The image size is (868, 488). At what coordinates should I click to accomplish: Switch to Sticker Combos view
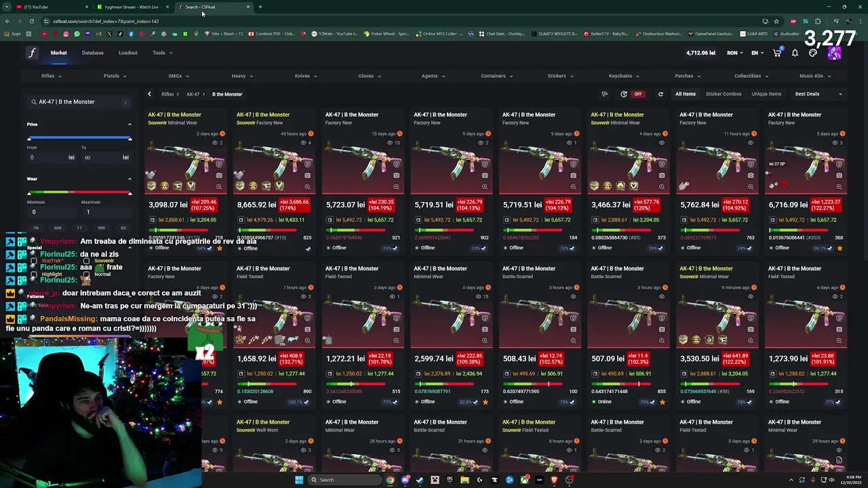(724, 94)
